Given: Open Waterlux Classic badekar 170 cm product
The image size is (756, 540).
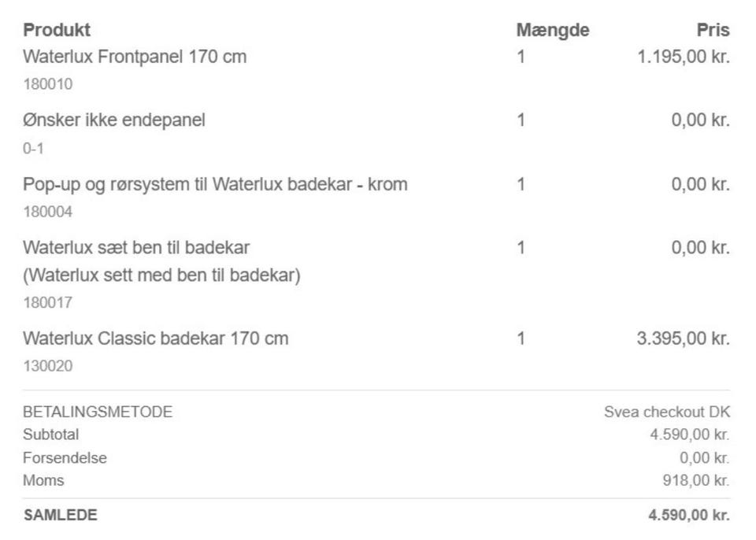Looking at the screenshot, I should [156, 339].
